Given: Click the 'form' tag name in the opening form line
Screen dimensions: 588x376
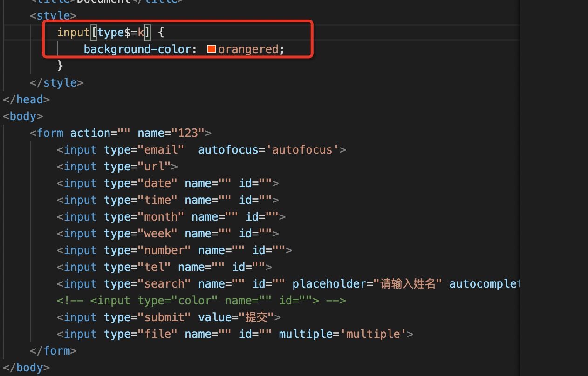Looking at the screenshot, I should 50,133.
